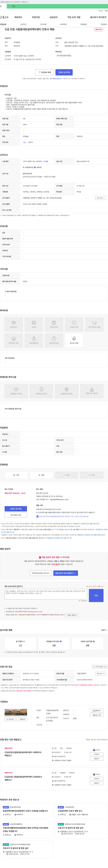Open the 직업 능력 개발 menu

(x=74, y=17)
